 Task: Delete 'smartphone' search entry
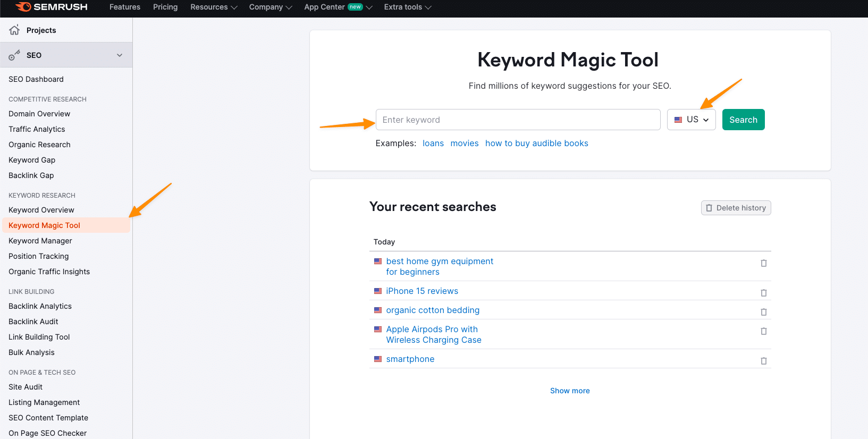(x=764, y=361)
